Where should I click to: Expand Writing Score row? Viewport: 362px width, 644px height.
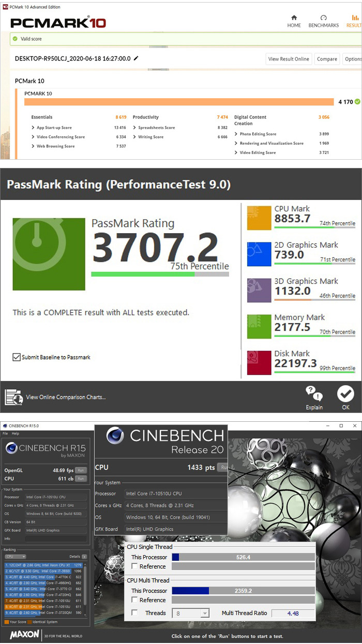[134, 137]
